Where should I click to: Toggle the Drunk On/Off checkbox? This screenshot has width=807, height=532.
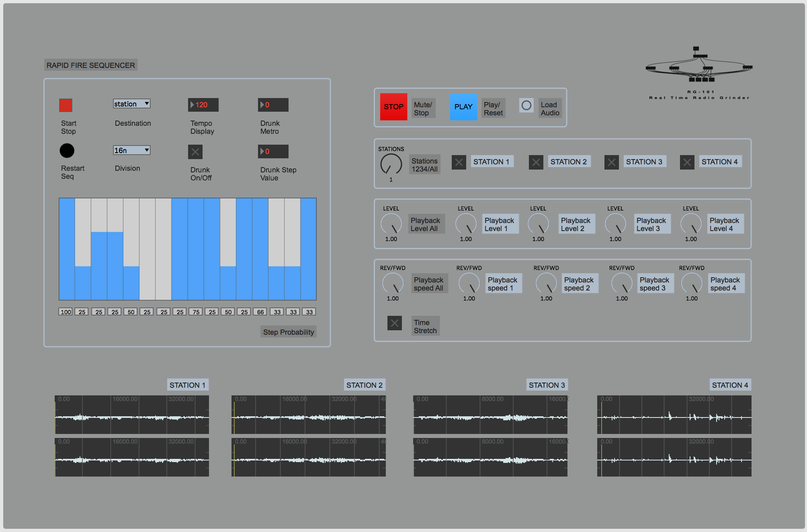pyautogui.click(x=195, y=152)
